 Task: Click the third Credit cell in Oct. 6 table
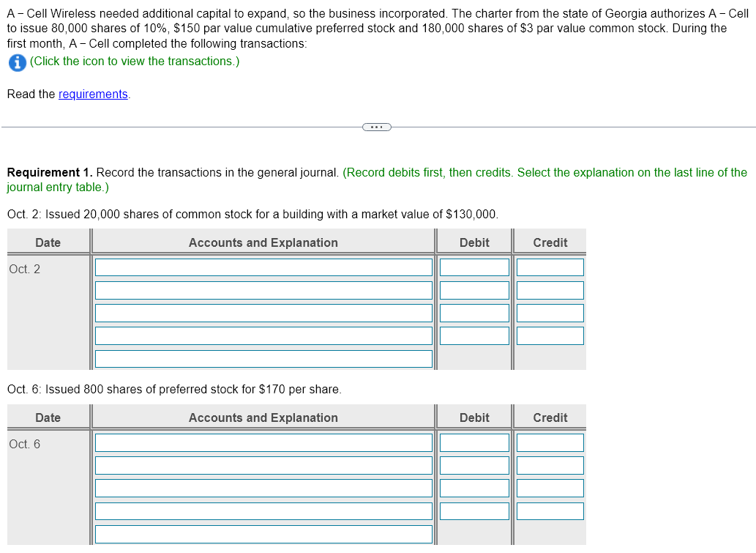pos(549,487)
